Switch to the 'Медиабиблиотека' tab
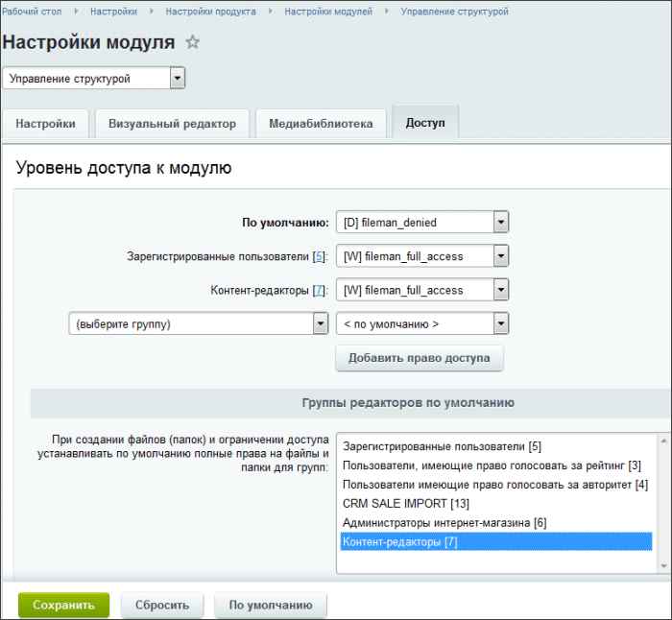Viewport: 672px width, 620px height. [321, 124]
